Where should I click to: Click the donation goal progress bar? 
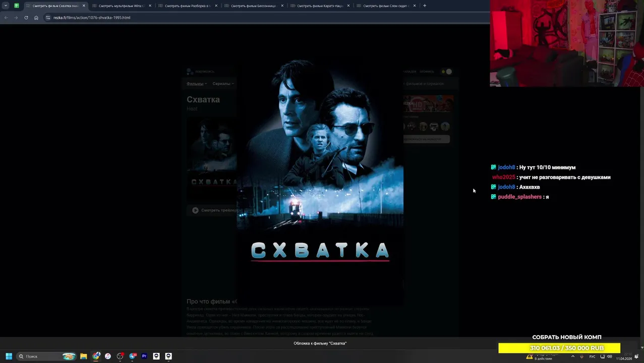[x=559, y=348]
